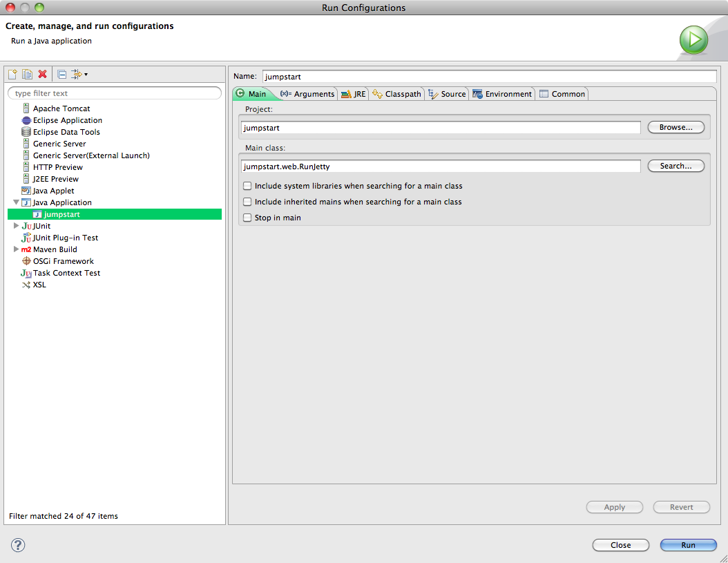Click the help question mark icon
Screen dimensions: 728x563
click(x=18, y=545)
